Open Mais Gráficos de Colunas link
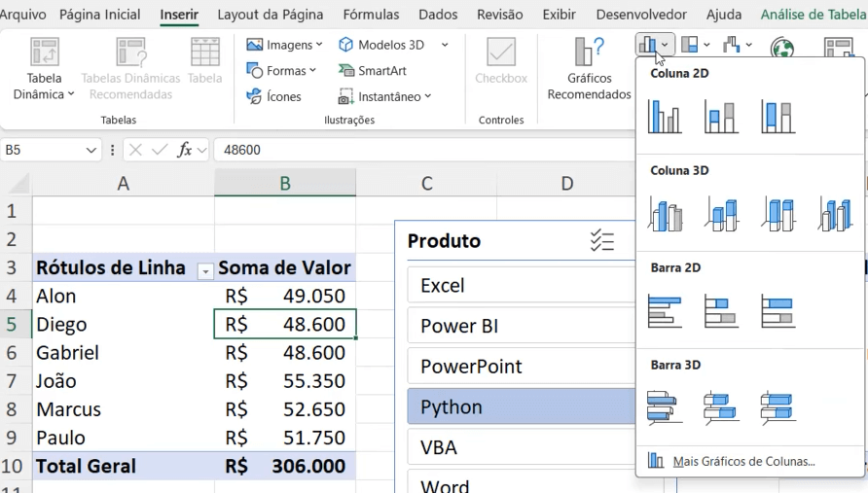The width and height of the screenshot is (868, 493). (x=743, y=461)
